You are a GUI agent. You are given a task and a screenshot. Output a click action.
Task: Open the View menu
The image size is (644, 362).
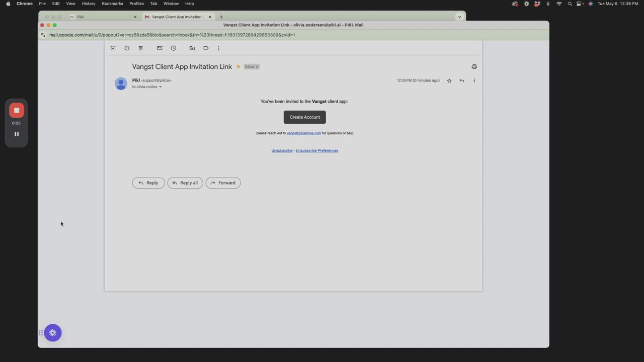(x=70, y=4)
